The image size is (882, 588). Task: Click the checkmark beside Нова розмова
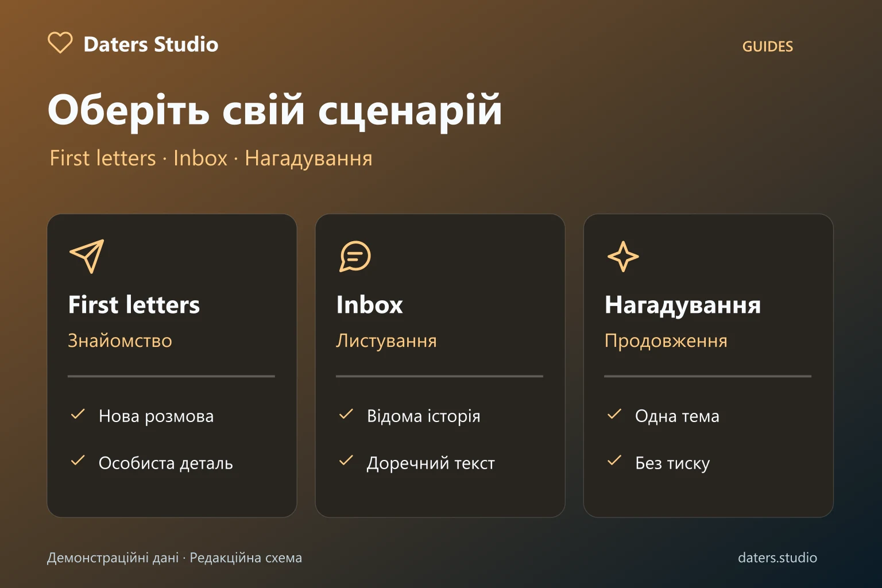(x=78, y=414)
